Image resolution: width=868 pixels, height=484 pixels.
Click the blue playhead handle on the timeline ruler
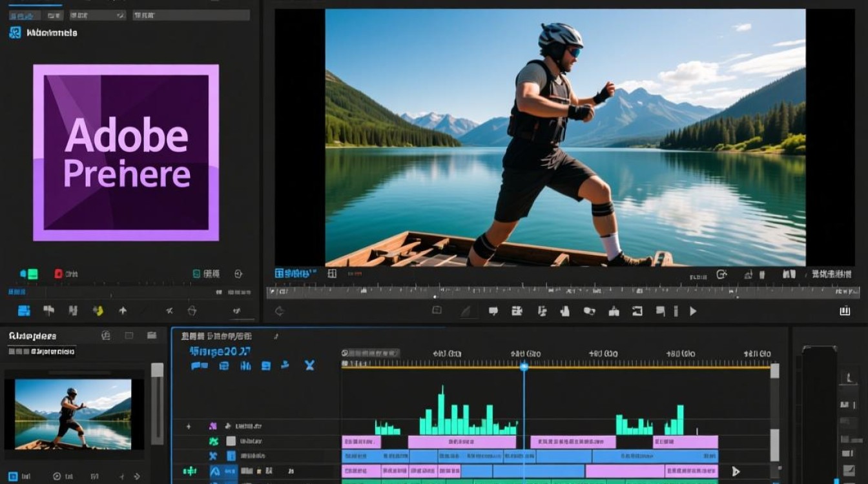(524, 367)
